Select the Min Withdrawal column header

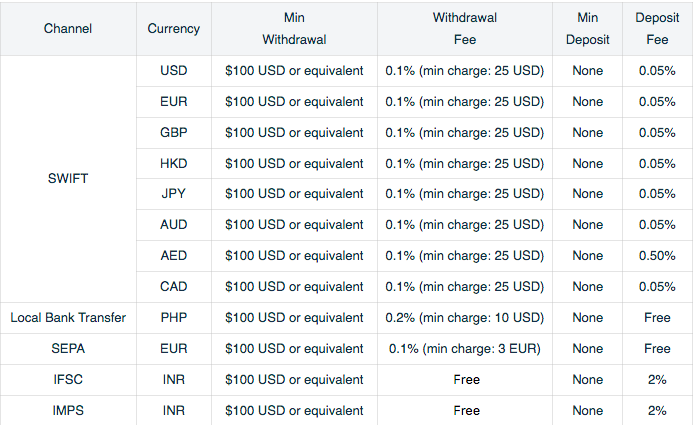click(294, 29)
